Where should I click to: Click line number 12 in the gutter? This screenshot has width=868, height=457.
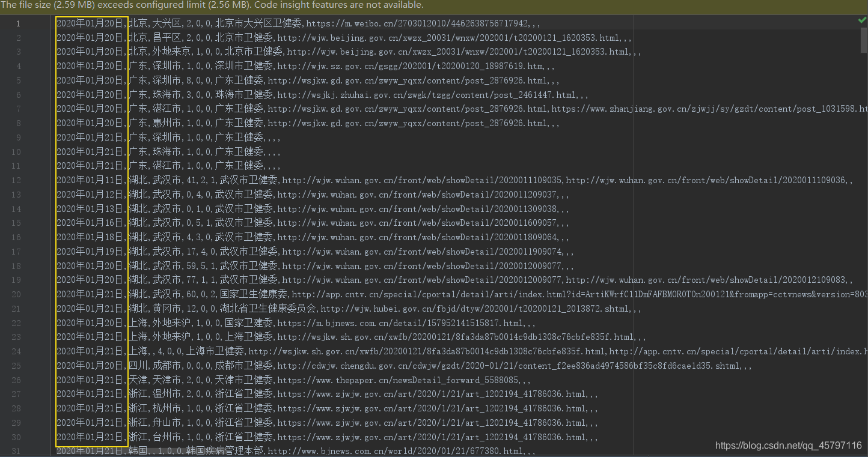[x=16, y=180]
